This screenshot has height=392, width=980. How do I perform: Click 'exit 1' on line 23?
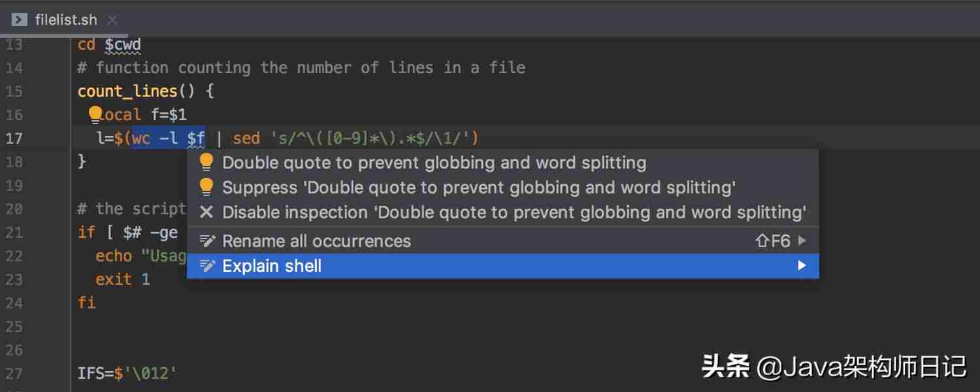tap(123, 280)
